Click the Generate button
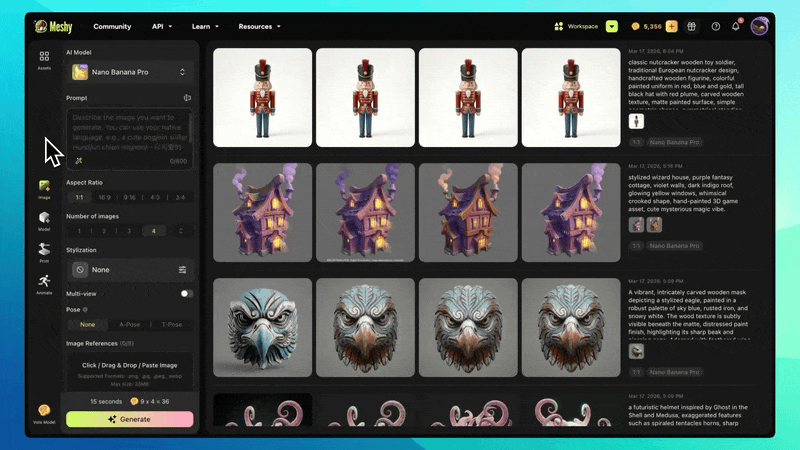This screenshot has width=800, height=450. pyautogui.click(x=130, y=419)
